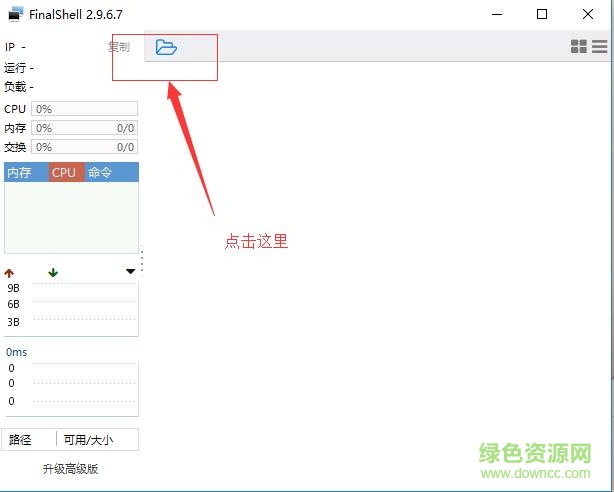614x492 pixels.
Task: Click the empty process list area
Action: (71, 217)
